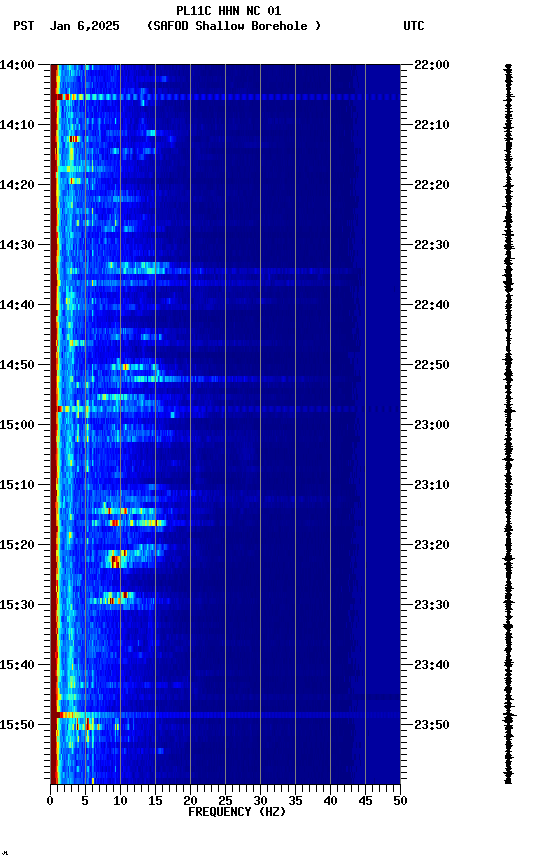Click the 22:10 UTC time label
The height and width of the screenshot is (864, 552).
(x=432, y=125)
